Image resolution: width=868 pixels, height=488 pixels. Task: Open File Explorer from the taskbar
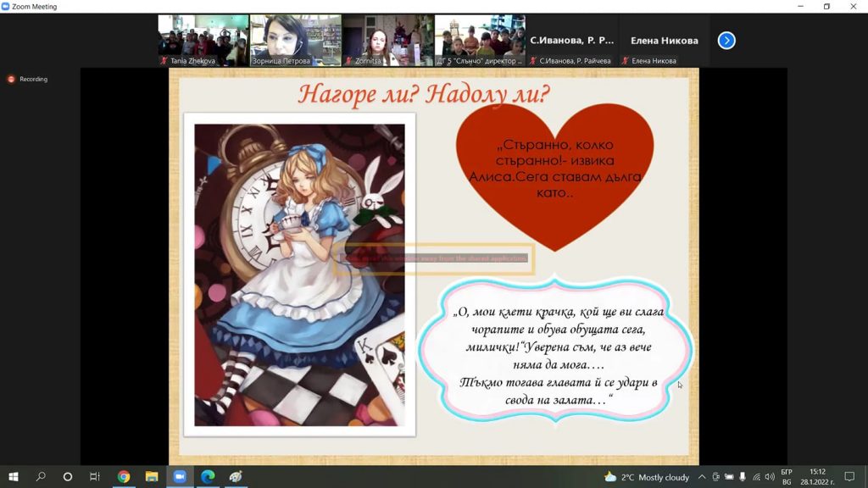tap(152, 476)
